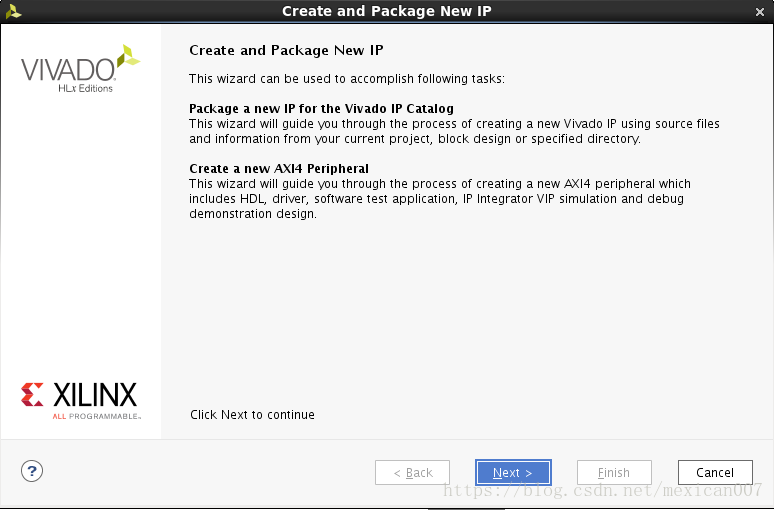The height and width of the screenshot is (510, 774).
Task: Click the 'ALL PROGRAMMABLE' tagline
Action: click(97, 416)
